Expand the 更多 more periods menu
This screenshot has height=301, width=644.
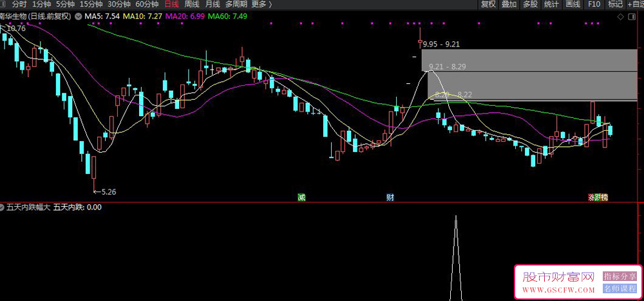coord(261,5)
